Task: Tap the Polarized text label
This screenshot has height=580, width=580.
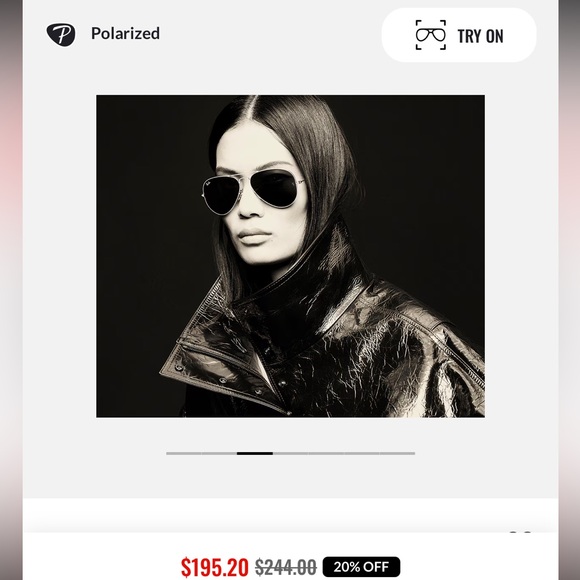Action: [x=125, y=33]
